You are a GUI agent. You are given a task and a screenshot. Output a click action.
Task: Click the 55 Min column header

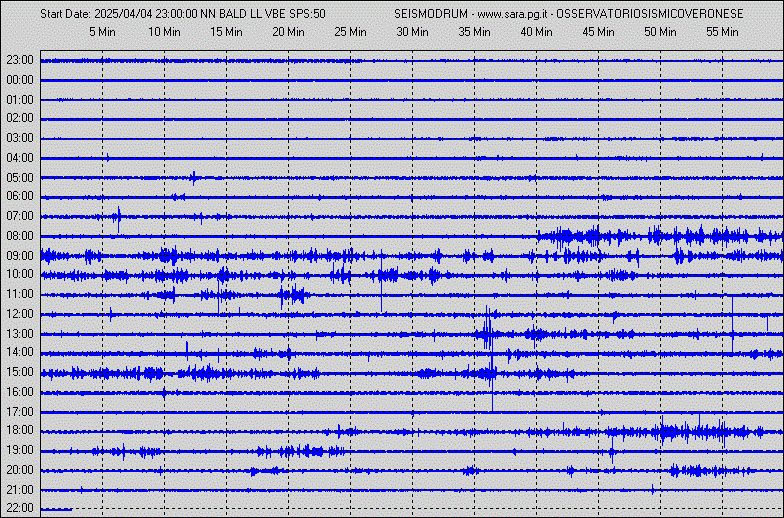[x=722, y=32]
